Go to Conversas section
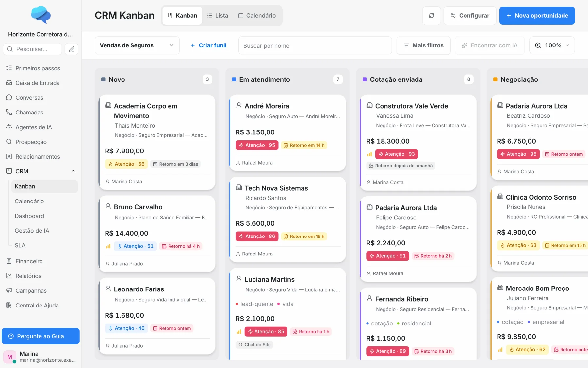 (41, 97)
